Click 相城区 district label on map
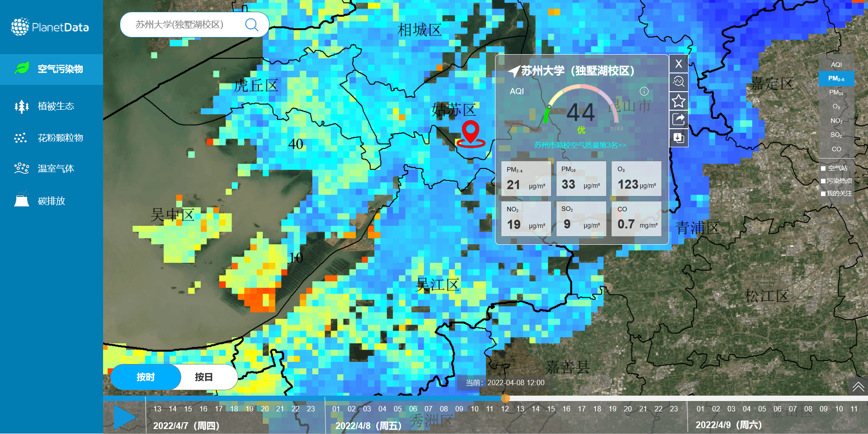 pos(420,30)
